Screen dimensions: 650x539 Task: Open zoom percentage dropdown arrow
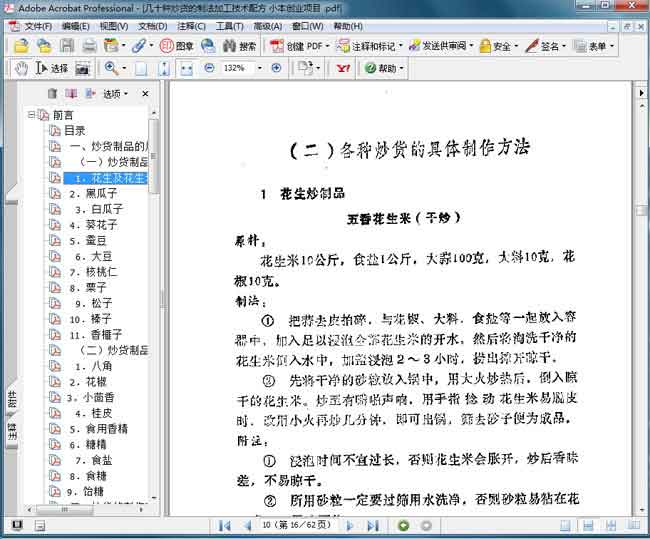260,68
